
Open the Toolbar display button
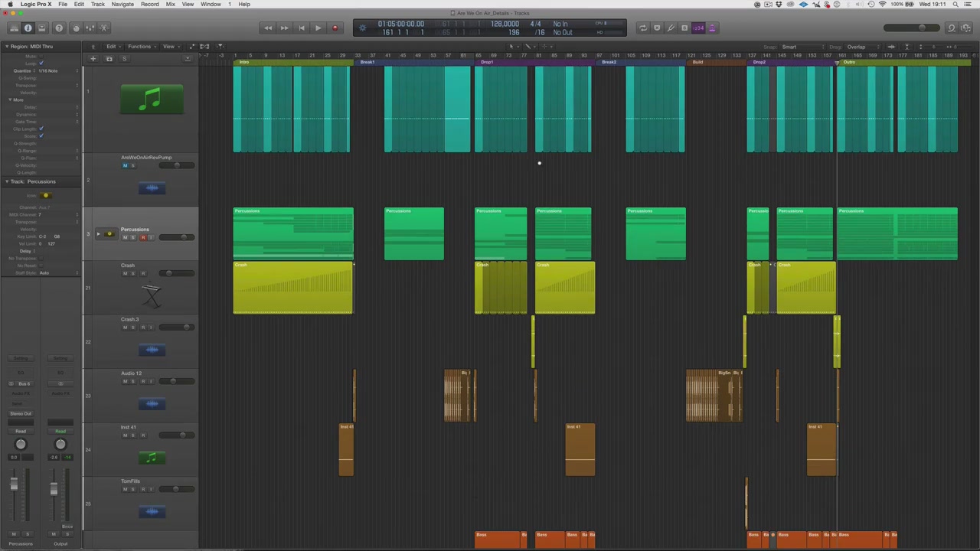pos(42,28)
